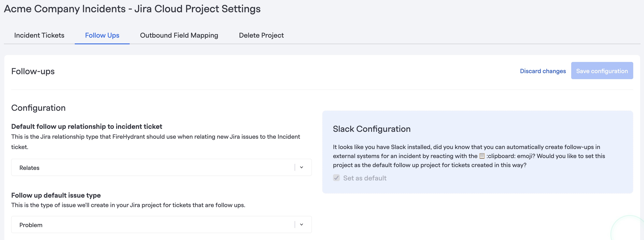Screen dimensions: 644x240
Task: Click the clipboard emoji in the Slack text
Action: pyautogui.click(x=482, y=156)
